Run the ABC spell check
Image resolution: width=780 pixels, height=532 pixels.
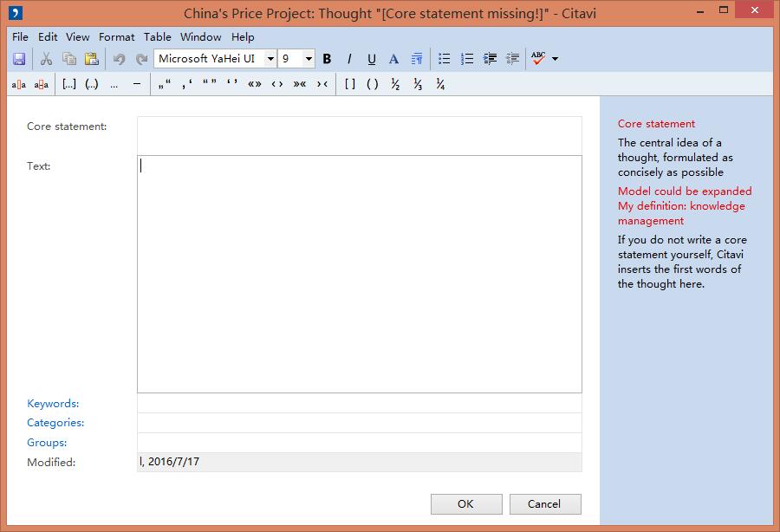point(538,59)
